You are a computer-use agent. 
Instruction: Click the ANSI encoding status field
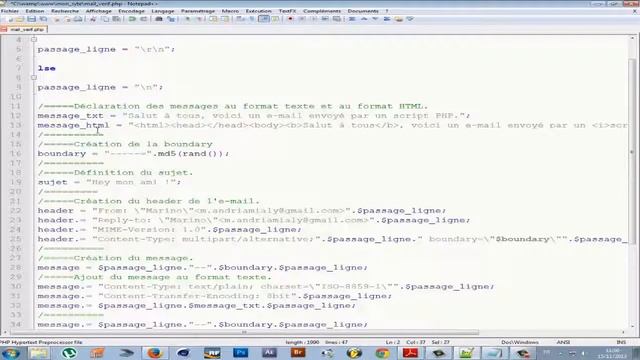tap(563, 342)
